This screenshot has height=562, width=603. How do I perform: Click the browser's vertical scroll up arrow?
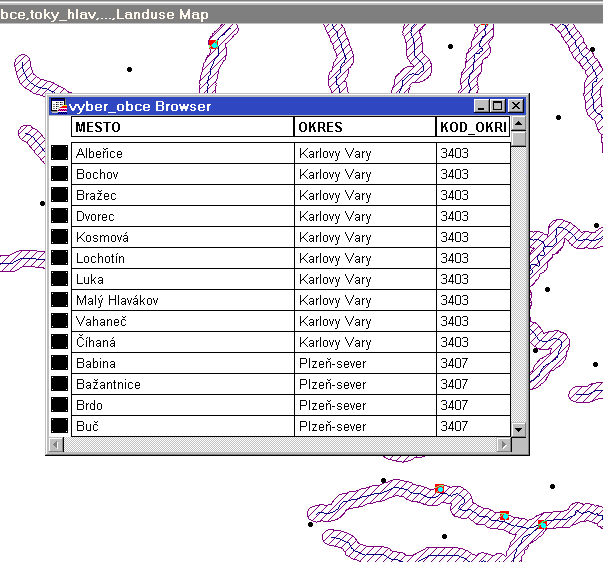pos(518,123)
